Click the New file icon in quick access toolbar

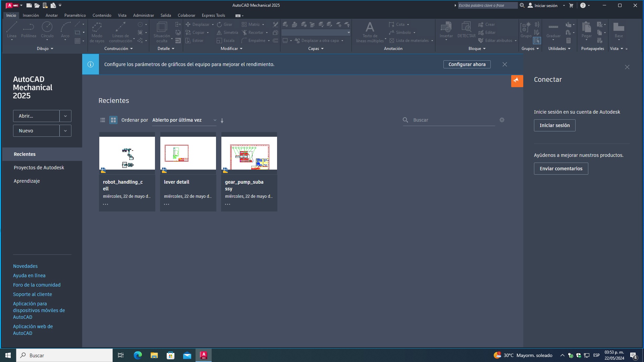(29, 5)
